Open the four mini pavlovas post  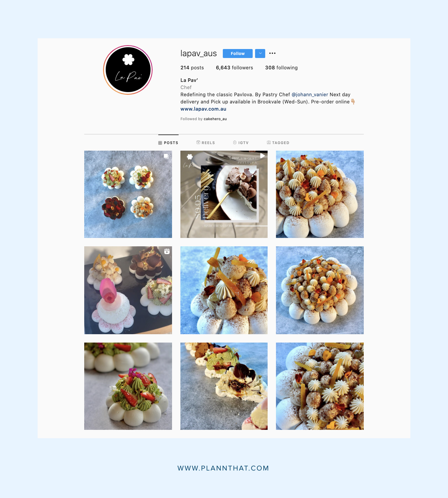[128, 194]
